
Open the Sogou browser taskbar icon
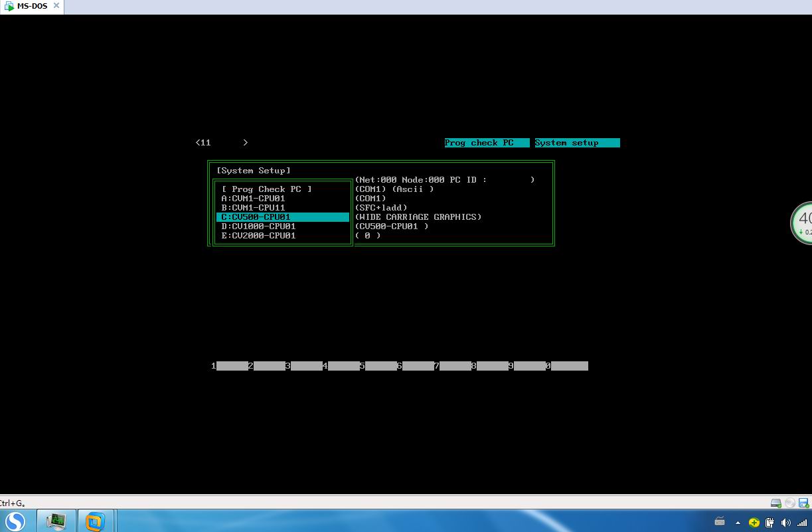coord(15,521)
